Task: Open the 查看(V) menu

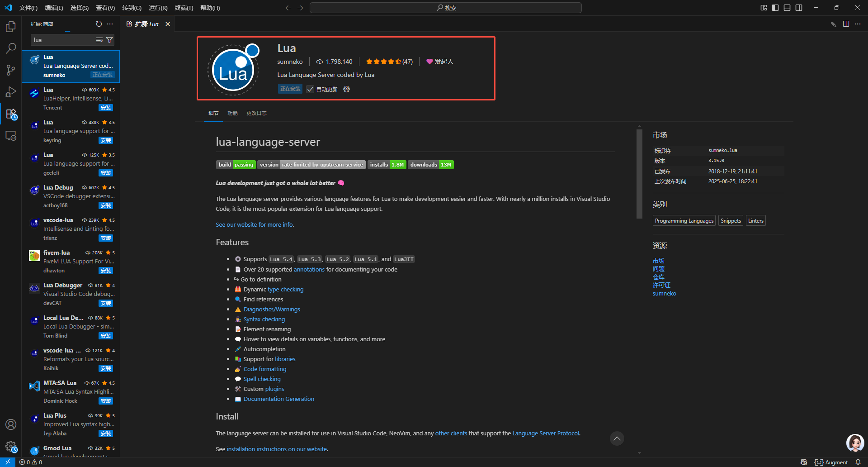Action: pos(105,8)
